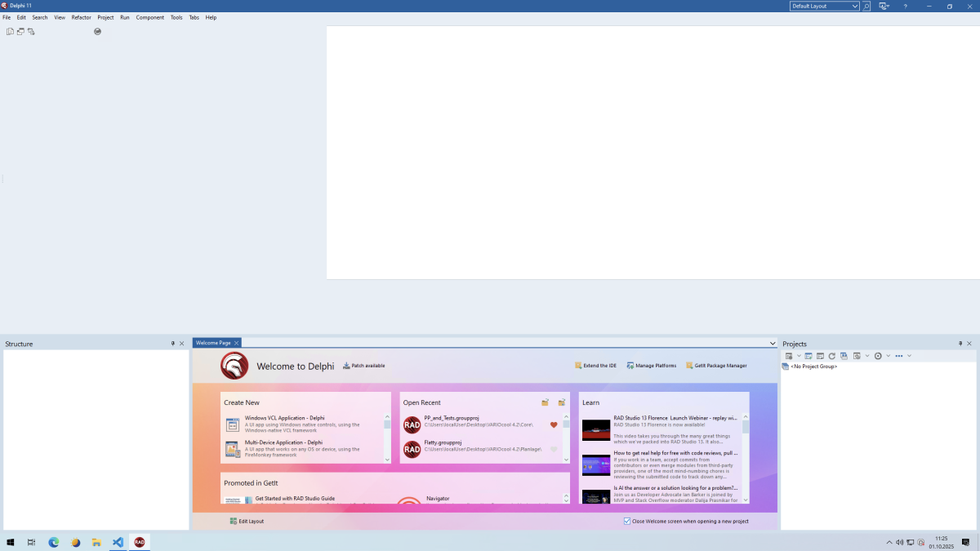This screenshot has width=980, height=551.
Task: Pin the Structure panel
Action: [172, 344]
